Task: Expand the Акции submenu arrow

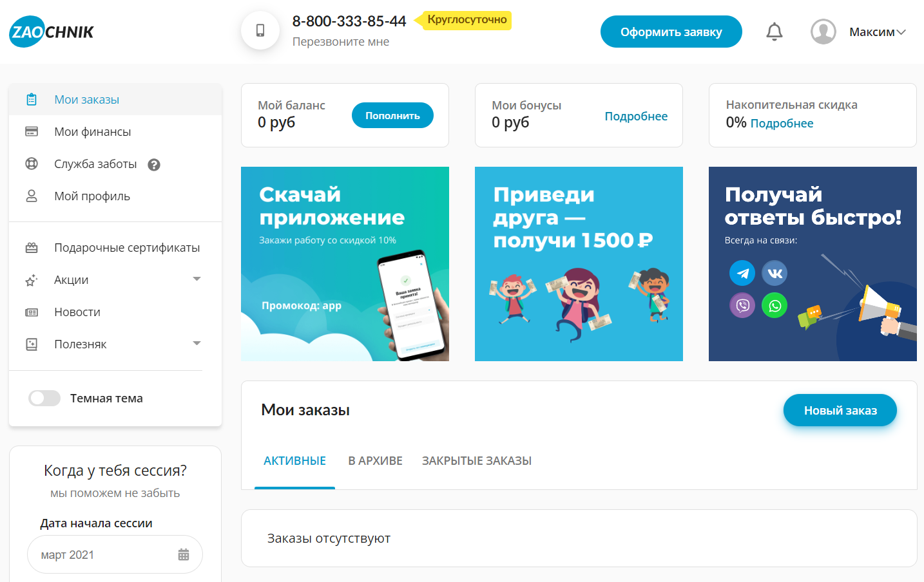Action: [197, 279]
